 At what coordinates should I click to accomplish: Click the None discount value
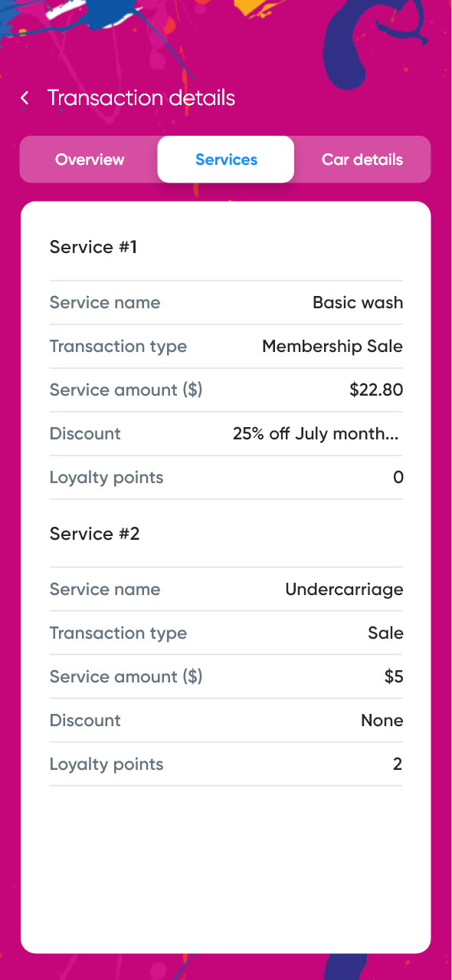pos(382,721)
